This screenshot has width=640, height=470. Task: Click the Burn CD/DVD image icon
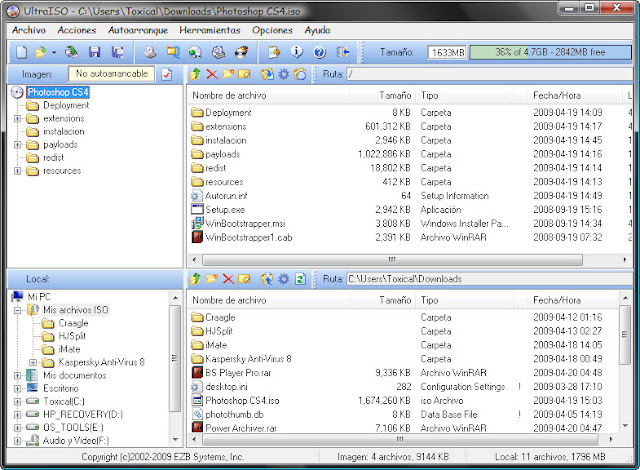pyautogui.click(x=241, y=52)
